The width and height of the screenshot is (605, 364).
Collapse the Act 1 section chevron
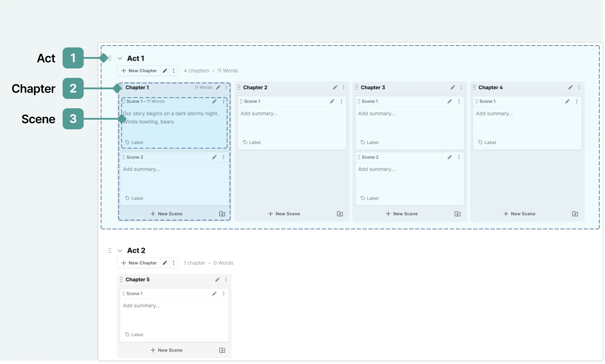(120, 59)
